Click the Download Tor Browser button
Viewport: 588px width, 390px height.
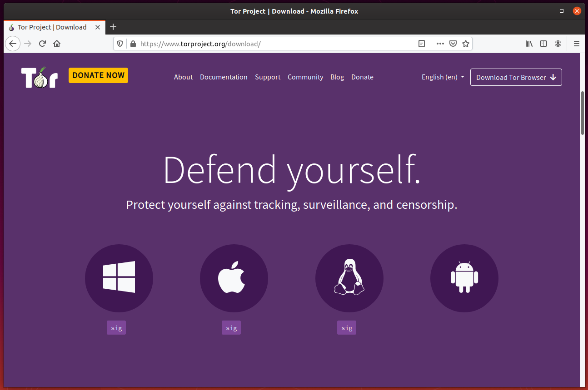(516, 77)
